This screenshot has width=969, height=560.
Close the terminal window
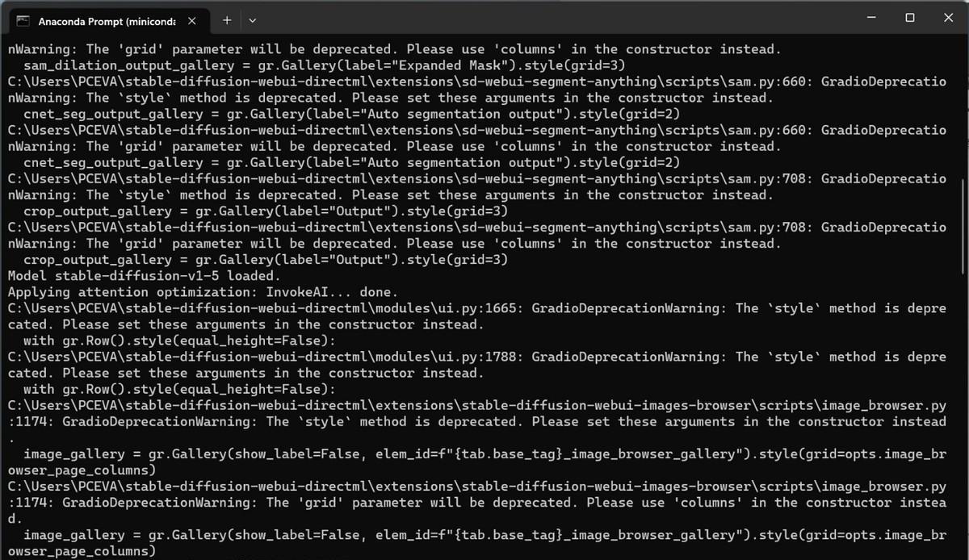click(948, 18)
